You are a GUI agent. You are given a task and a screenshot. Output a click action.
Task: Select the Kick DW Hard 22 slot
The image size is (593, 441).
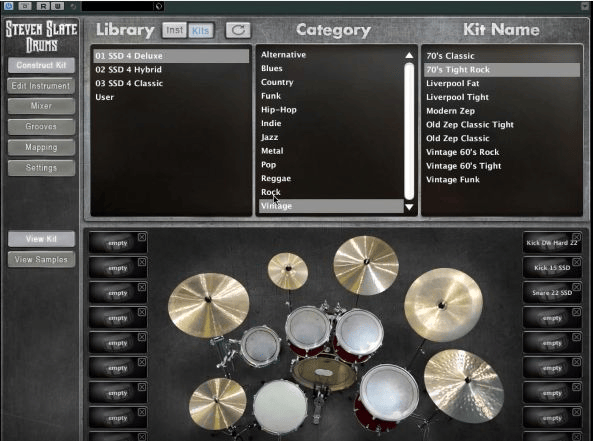point(551,243)
